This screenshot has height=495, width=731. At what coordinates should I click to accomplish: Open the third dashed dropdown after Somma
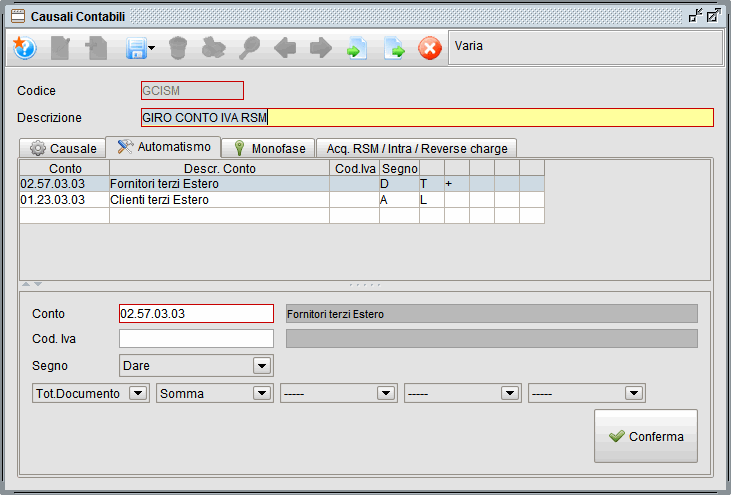click(338, 393)
